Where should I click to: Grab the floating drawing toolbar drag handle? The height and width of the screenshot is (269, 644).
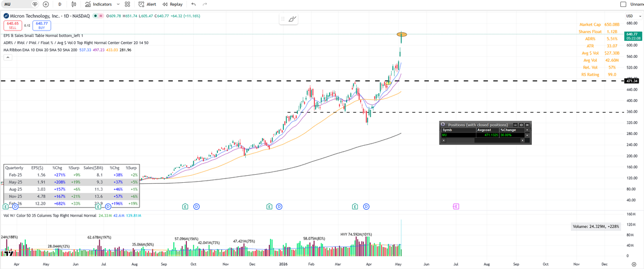coord(283,19)
